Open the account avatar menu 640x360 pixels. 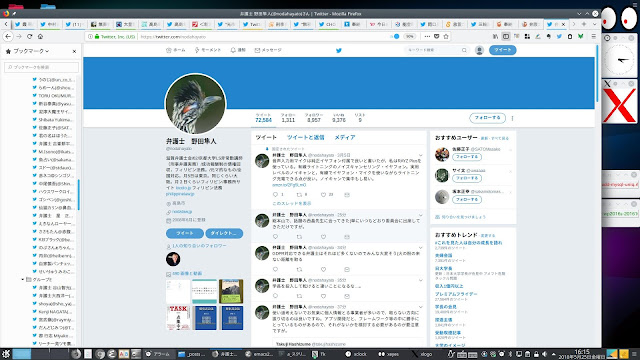tap(479, 50)
